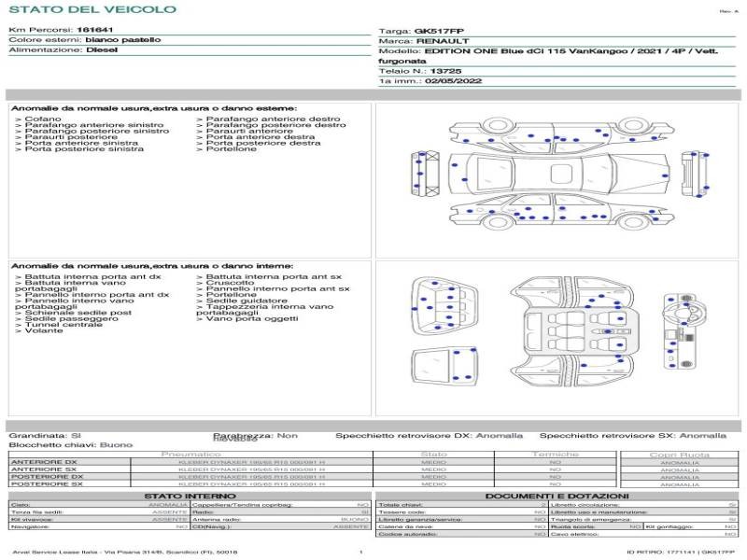This screenshot has width=747, height=560.
Task: Click Battuta interna porta ant sx entry
Action: coord(269,276)
